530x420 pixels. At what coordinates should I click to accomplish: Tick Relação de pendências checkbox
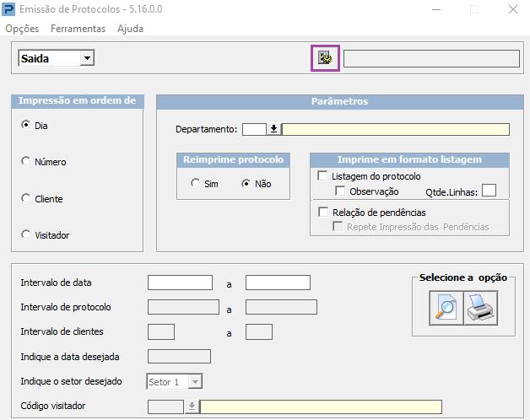322,213
